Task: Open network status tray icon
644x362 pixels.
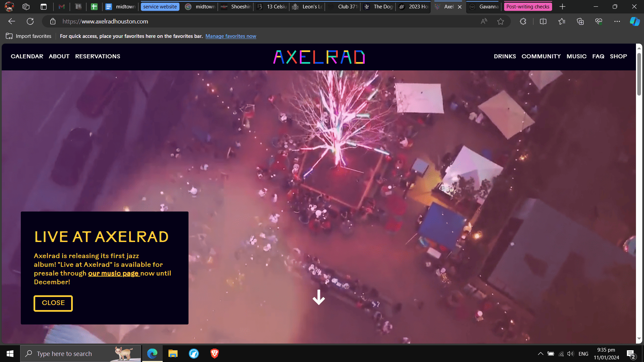Action: (561, 354)
